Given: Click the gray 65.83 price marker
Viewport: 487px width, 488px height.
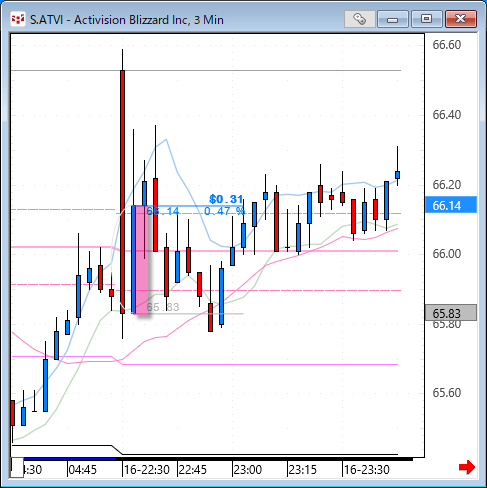Looking at the screenshot, I should [x=451, y=313].
